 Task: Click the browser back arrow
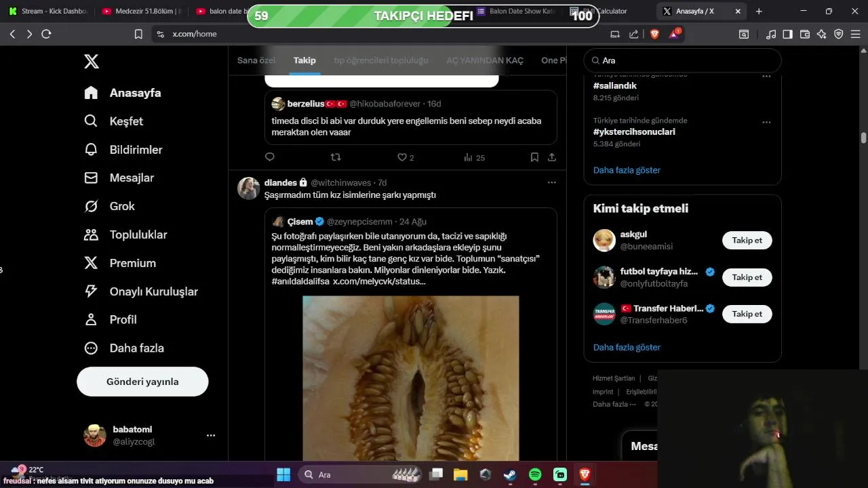(12, 34)
